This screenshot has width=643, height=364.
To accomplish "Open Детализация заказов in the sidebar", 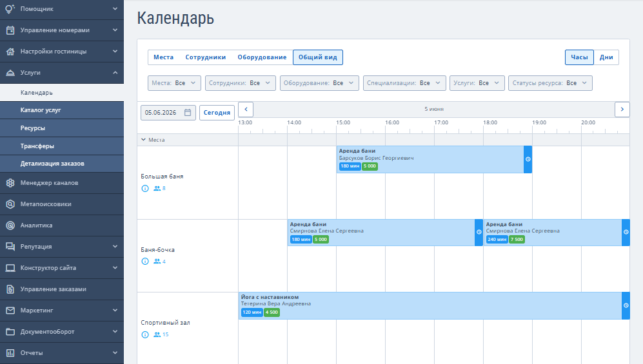I will 62,164.
